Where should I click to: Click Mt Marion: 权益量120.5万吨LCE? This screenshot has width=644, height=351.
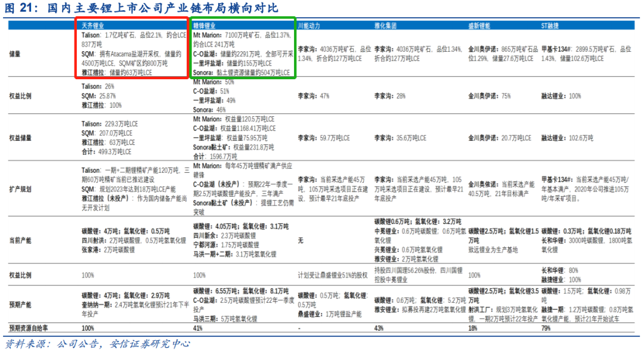(234, 119)
